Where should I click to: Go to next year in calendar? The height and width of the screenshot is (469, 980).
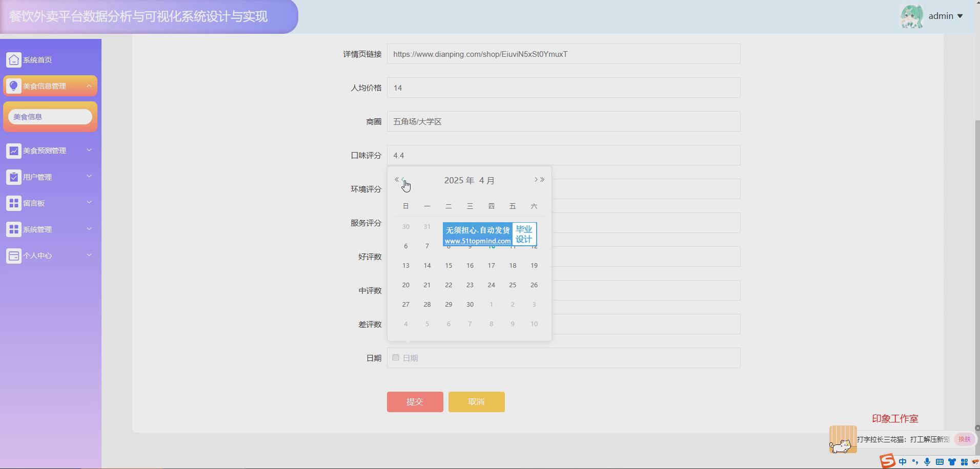click(x=542, y=180)
